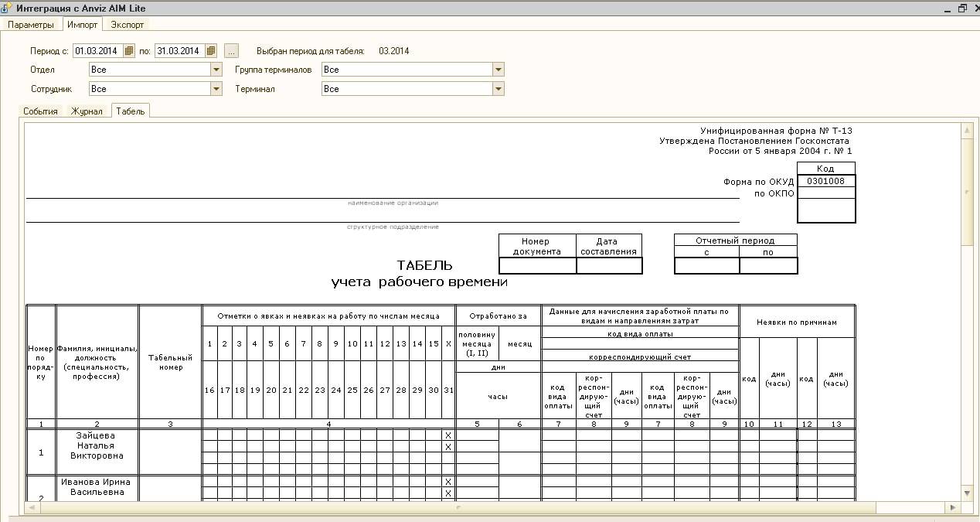
Task: Select the Зайцева Наталья Викторовна cell
Action: click(x=97, y=445)
